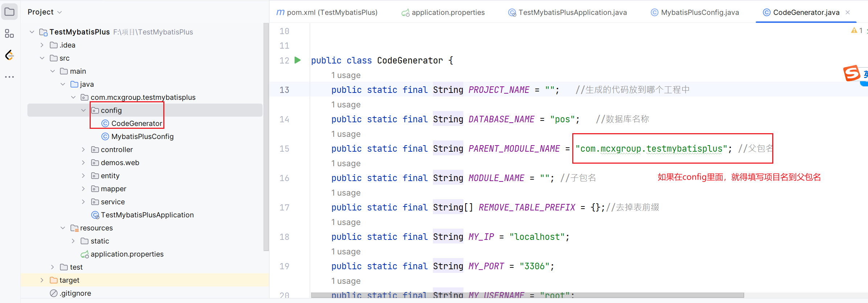
Task: Click '1 usage' hint above MY_PORT
Action: coord(346,251)
